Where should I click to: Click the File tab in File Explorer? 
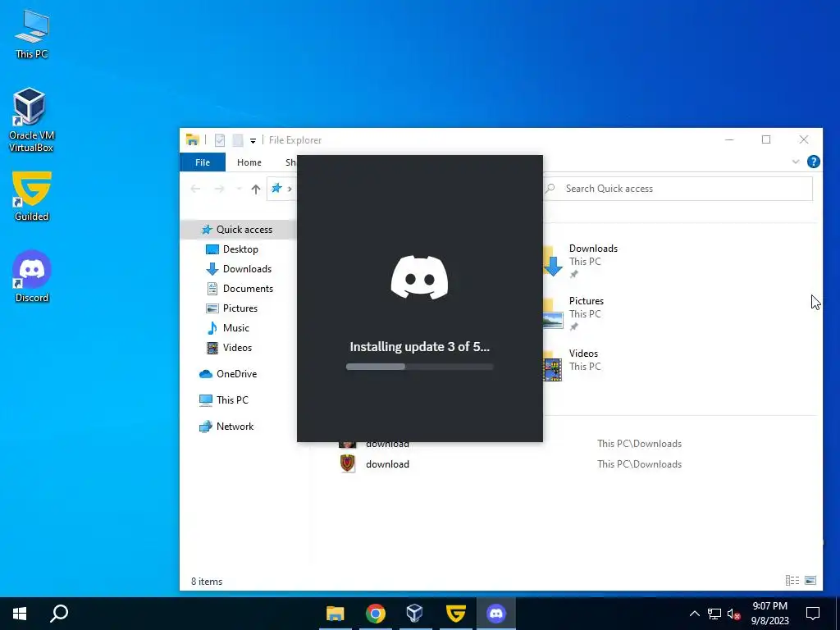click(x=203, y=162)
